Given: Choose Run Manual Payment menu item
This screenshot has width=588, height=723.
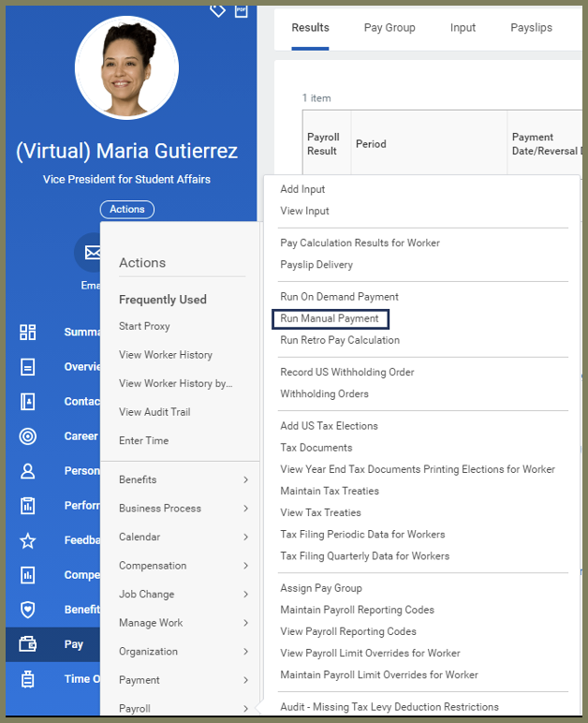Looking at the screenshot, I should pyautogui.click(x=330, y=318).
